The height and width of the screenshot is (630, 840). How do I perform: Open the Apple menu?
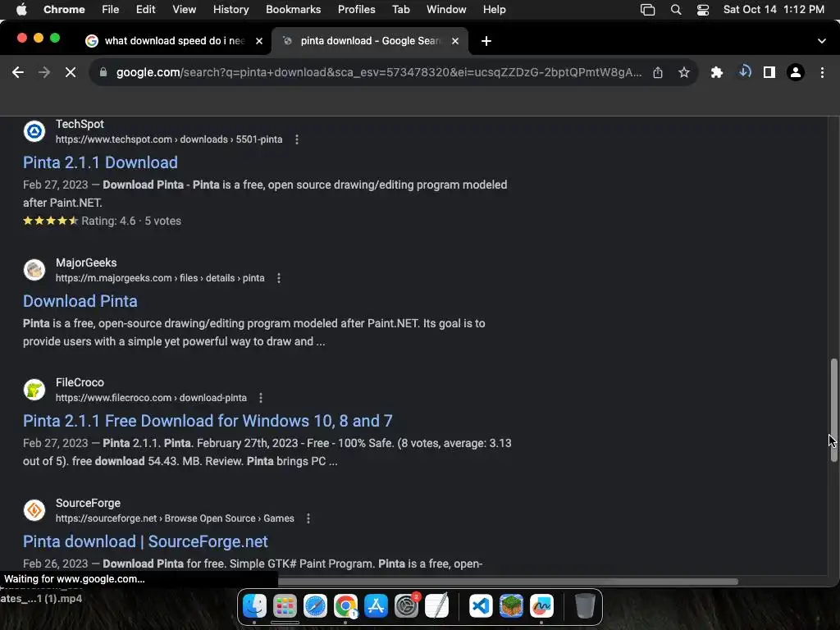pyautogui.click(x=21, y=10)
